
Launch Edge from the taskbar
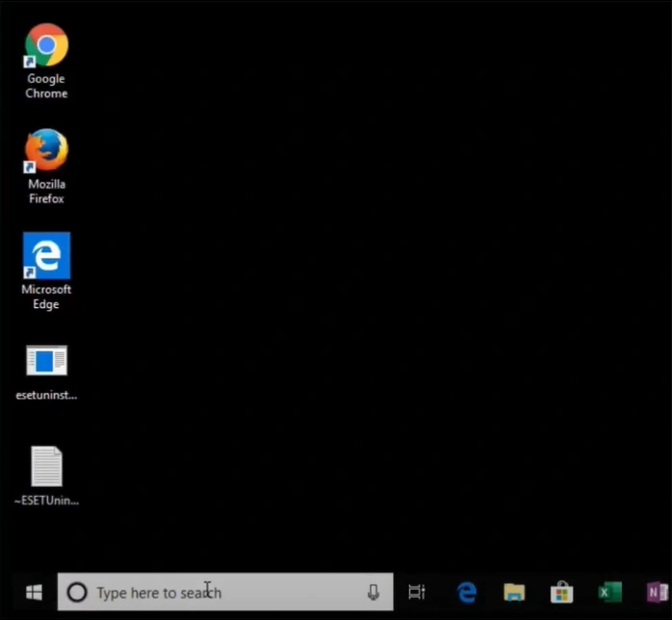(467, 593)
